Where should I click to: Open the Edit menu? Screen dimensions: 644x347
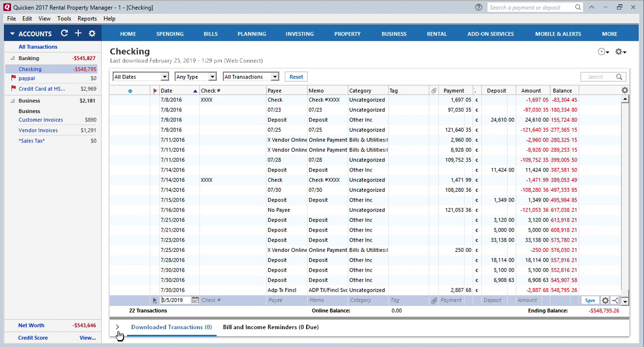27,18
